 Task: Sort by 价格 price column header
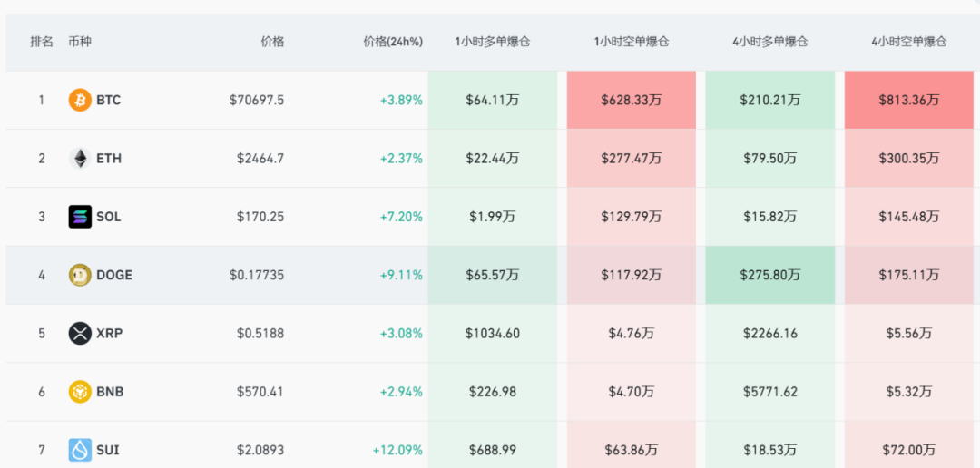(272, 42)
